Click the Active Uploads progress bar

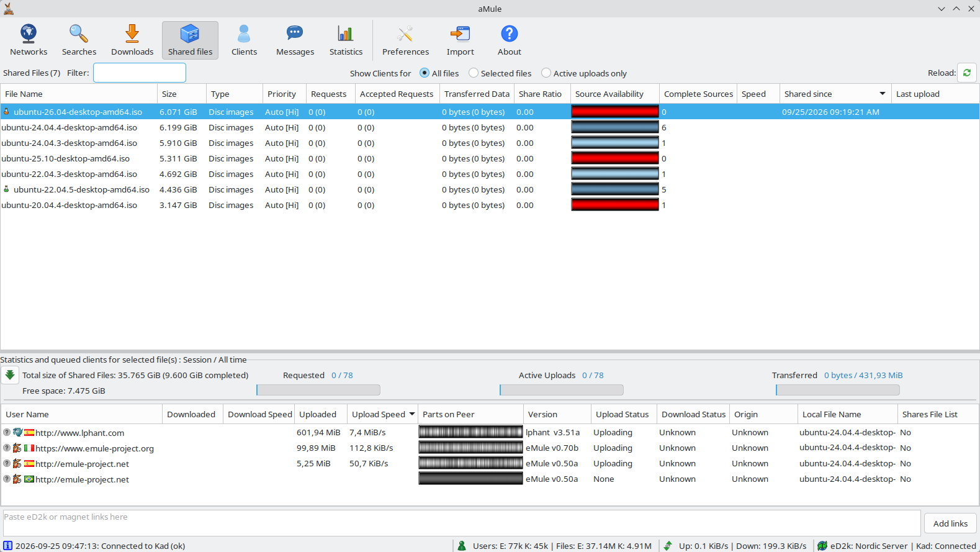[x=562, y=390]
